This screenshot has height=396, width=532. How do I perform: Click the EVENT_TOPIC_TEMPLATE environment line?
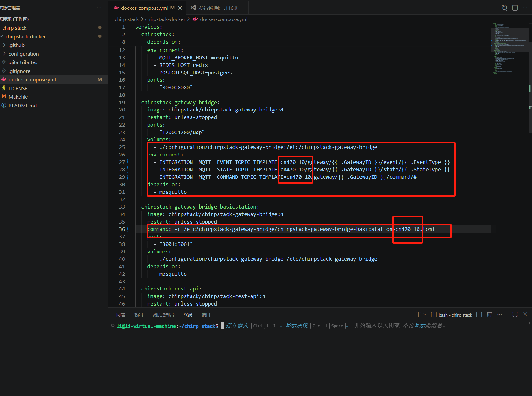coord(302,162)
